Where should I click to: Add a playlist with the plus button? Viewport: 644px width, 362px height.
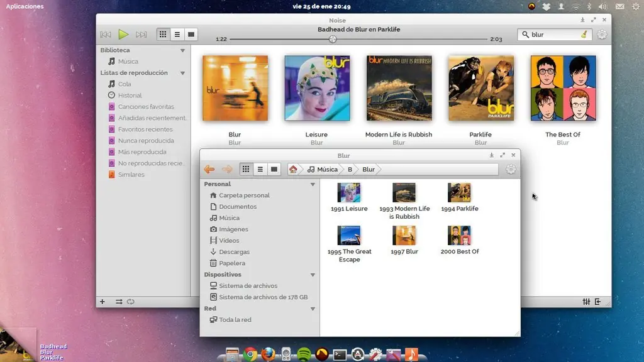tap(103, 302)
